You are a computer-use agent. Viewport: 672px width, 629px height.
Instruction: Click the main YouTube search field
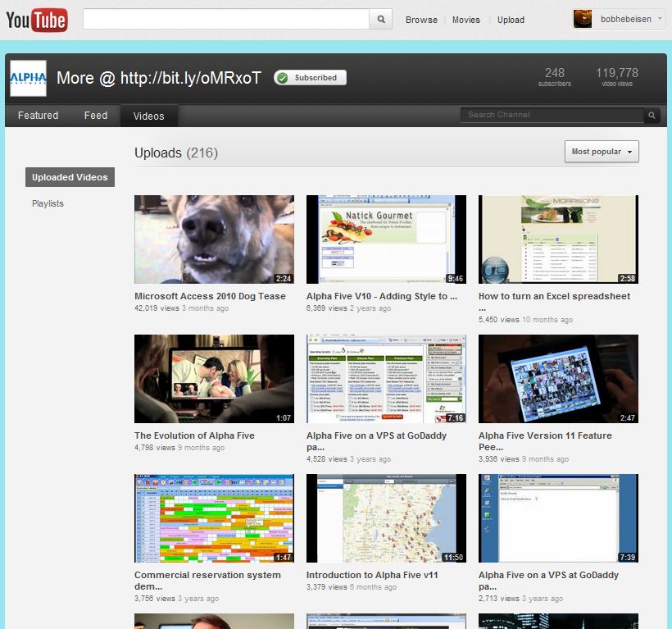(x=225, y=20)
